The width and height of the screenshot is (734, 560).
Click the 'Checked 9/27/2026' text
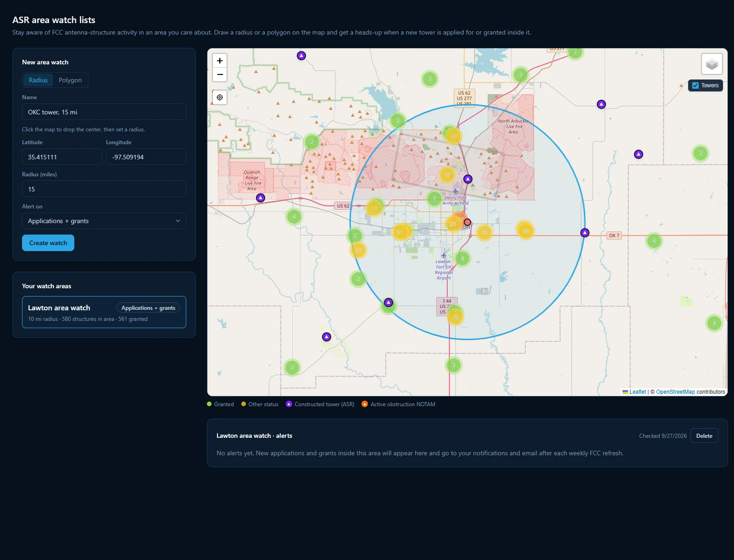click(663, 436)
